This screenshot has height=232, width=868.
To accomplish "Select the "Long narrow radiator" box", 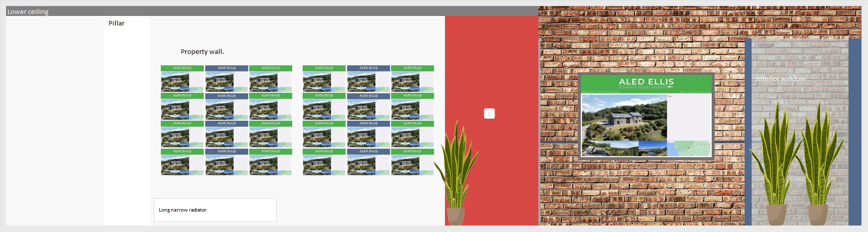I will [x=215, y=210].
